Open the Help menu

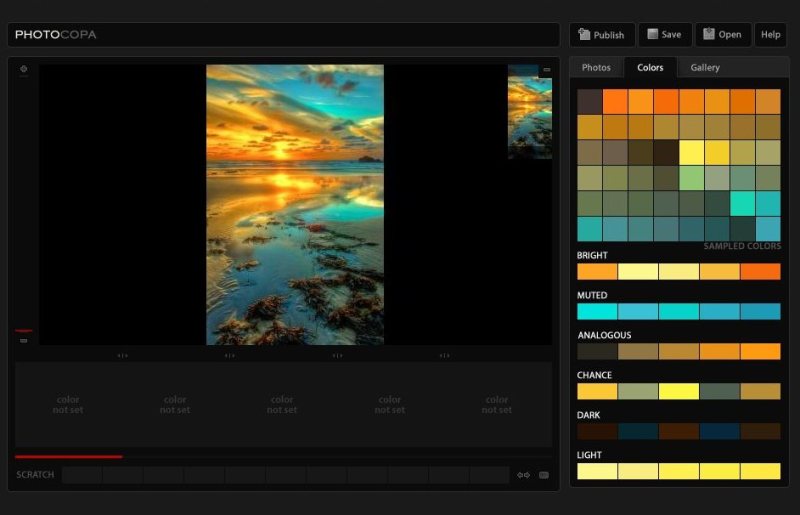point(770,35)
